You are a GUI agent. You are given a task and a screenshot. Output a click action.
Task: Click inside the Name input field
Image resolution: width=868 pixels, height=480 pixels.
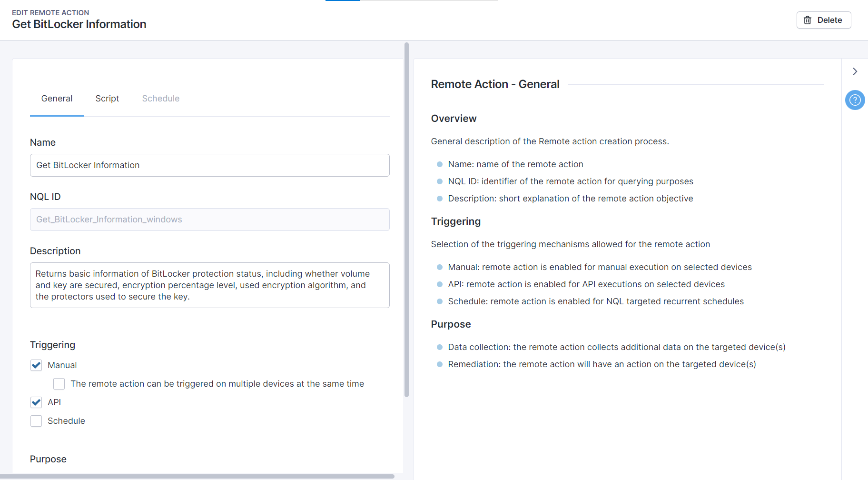tap(209, 165)
